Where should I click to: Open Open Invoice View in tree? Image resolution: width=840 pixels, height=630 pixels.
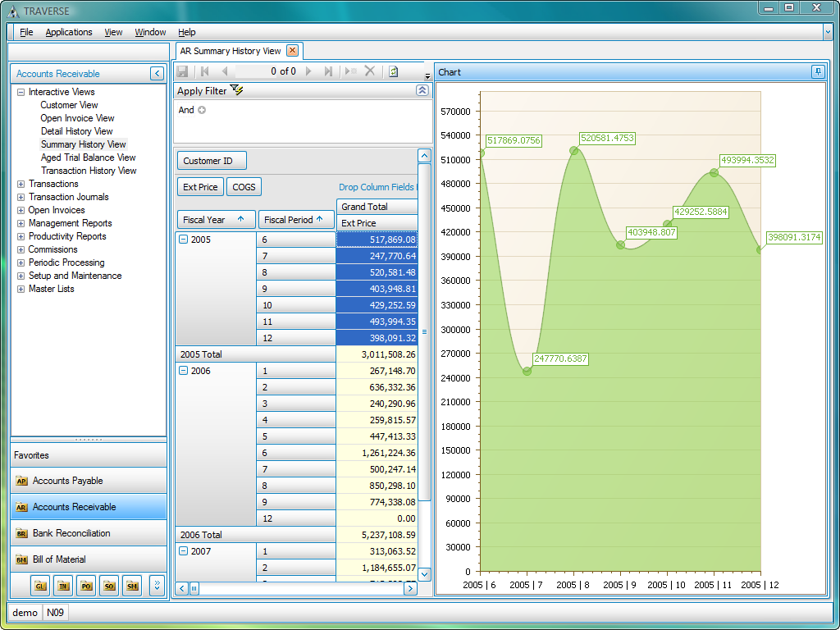[x=77, y=118]
